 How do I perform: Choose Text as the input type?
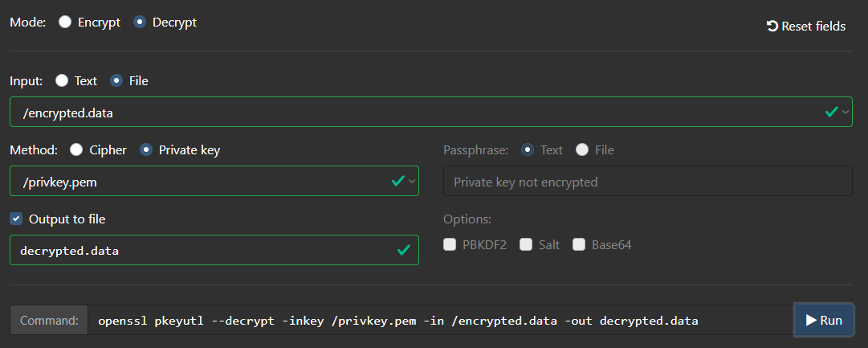(62, 81)
